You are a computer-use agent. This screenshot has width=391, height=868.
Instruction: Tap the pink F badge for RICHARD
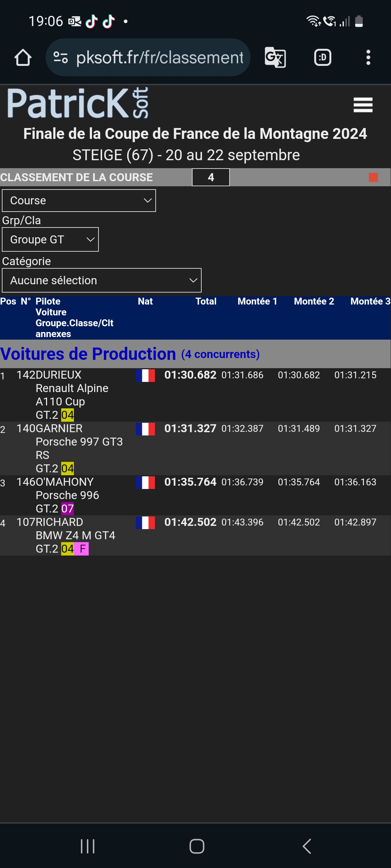[82, 549]
